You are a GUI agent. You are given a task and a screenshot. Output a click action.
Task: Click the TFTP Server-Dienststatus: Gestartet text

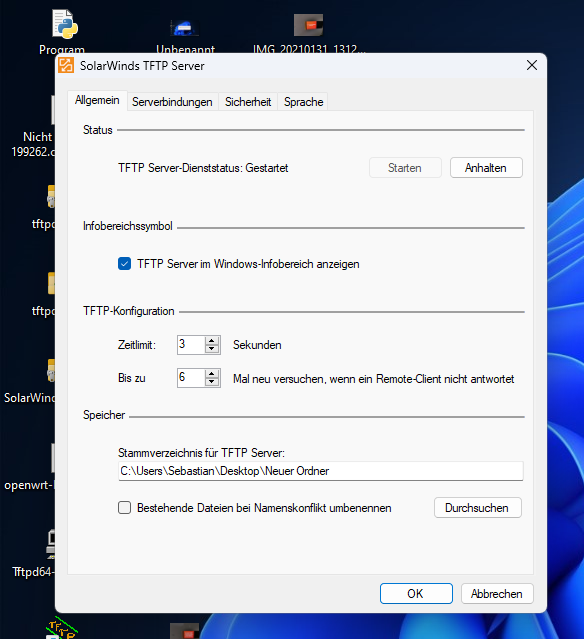click(203, 168)
